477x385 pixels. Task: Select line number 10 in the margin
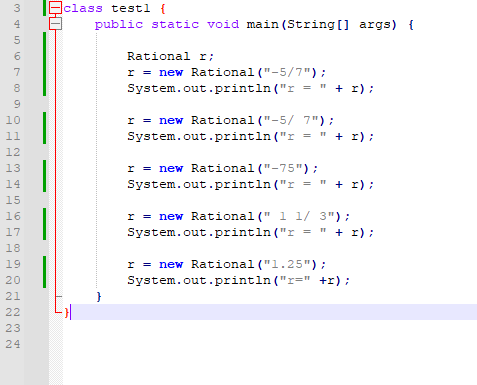pos(13,120)
